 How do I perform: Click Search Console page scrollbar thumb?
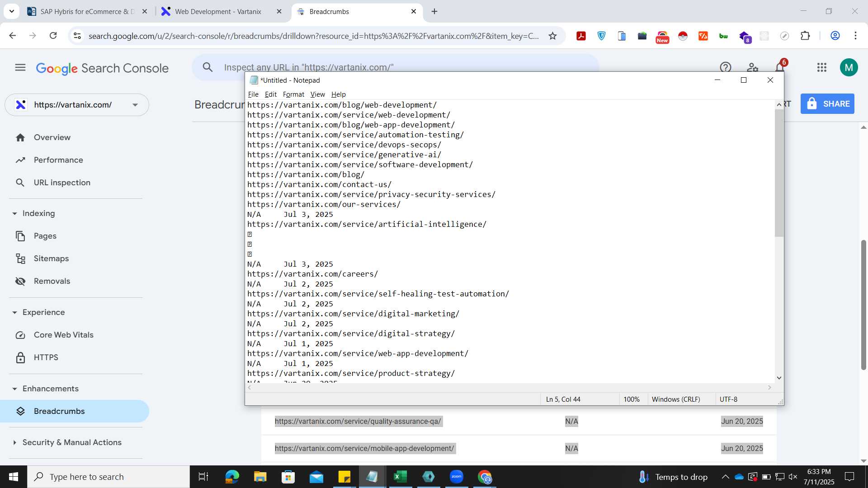(x=863, y=305)
